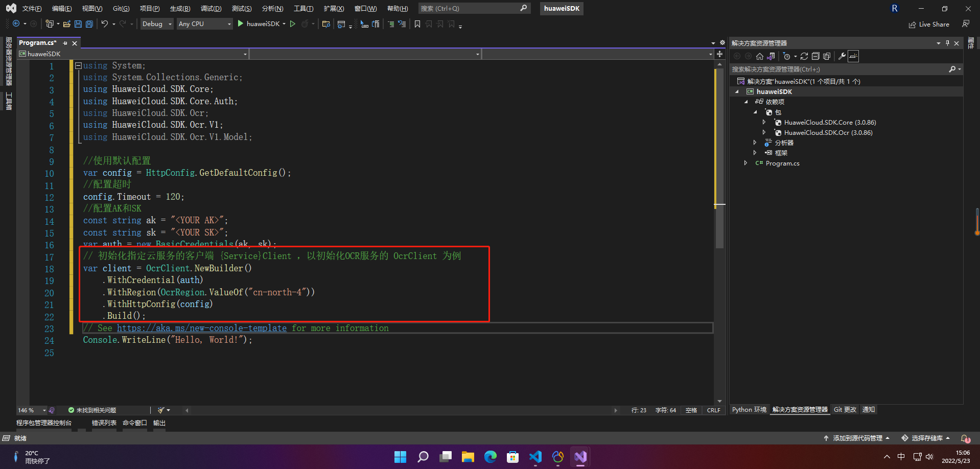This screenshot has width=980, height=469.
Task: Click pending changes filter clock icon
Action: pos(787,56)
